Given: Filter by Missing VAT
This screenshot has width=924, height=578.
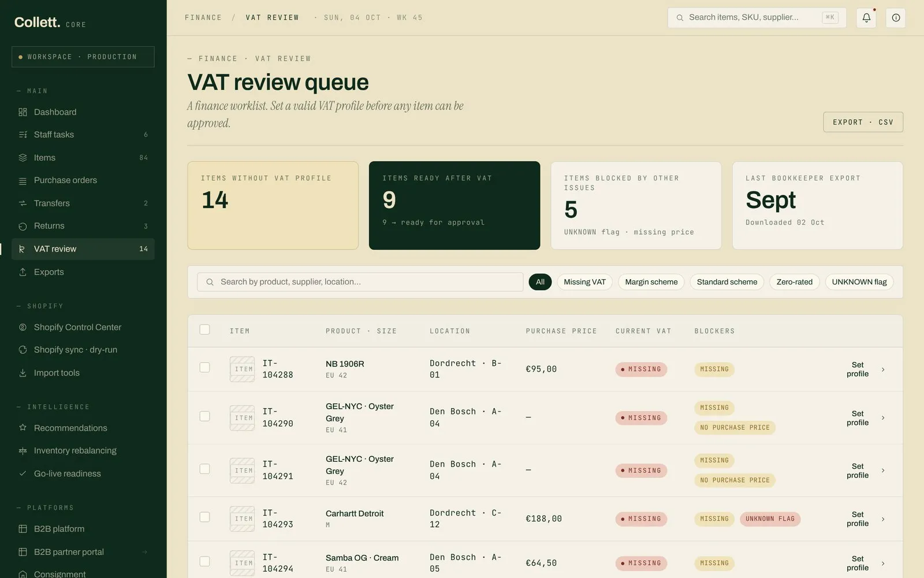Looking at the screenshot, I should tap(584, 282).
